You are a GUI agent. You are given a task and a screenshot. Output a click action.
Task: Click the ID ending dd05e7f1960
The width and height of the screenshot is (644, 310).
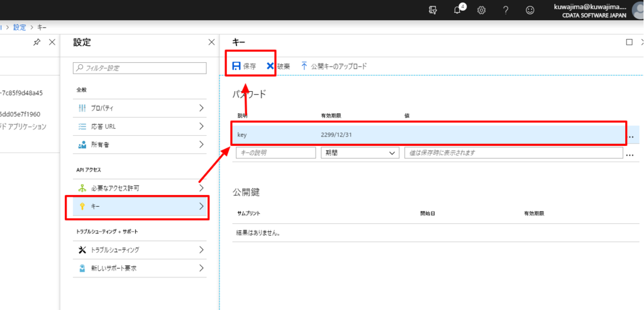20,114
